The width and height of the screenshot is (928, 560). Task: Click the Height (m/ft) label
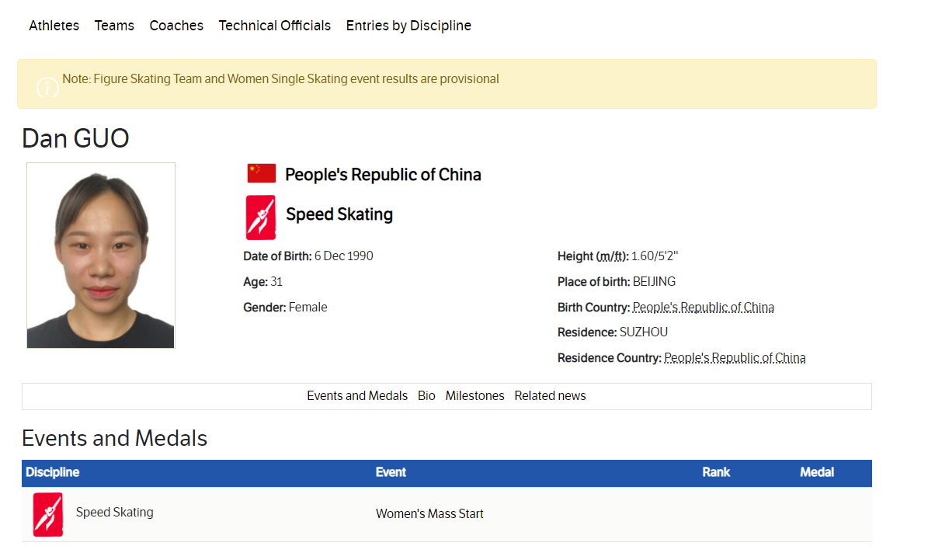[x=593, y=256]
